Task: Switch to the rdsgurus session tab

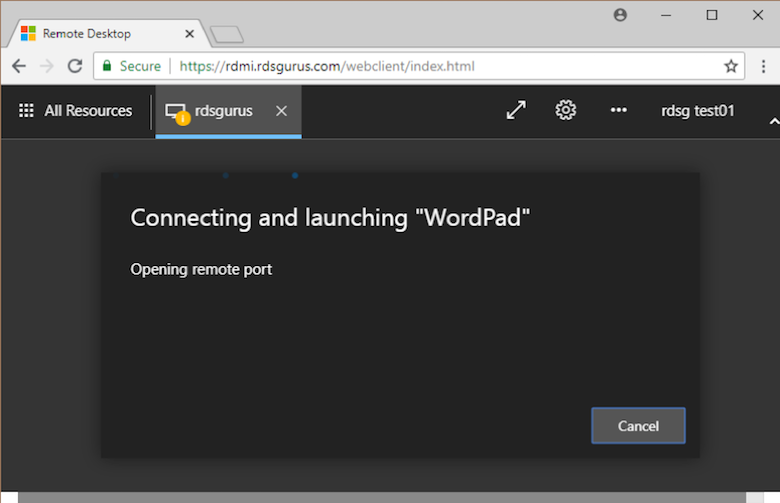Action: pos(222,111)
